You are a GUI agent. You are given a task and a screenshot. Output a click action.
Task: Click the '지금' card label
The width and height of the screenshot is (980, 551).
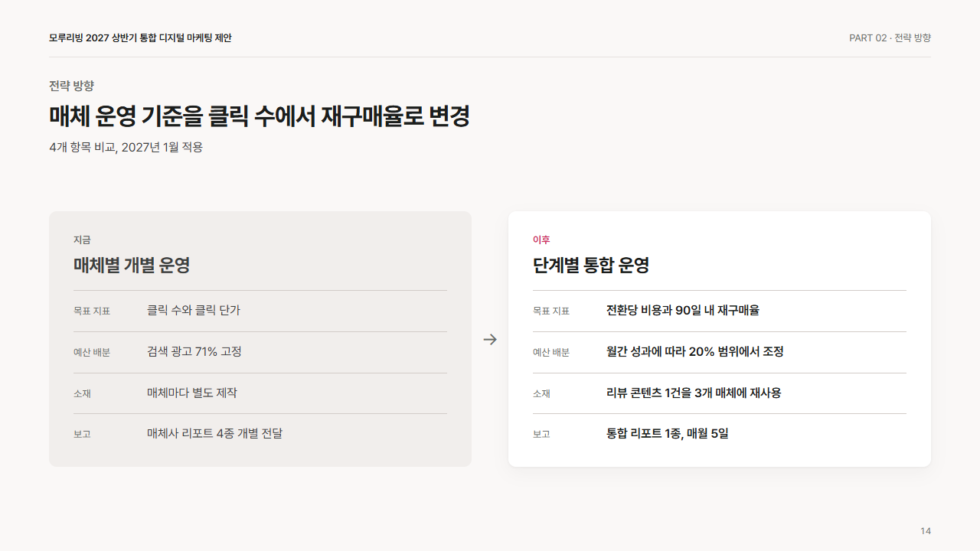click(x=82, y=240)
